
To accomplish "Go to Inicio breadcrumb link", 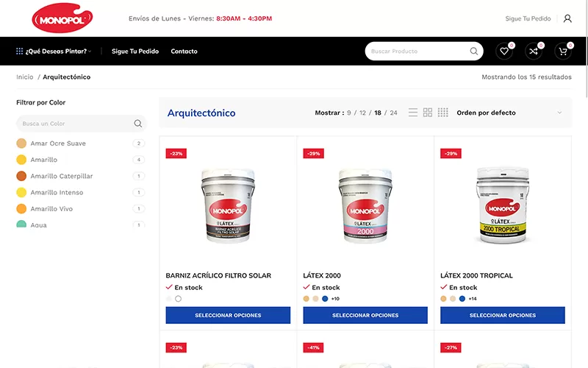I will click(x=25, y=77).
